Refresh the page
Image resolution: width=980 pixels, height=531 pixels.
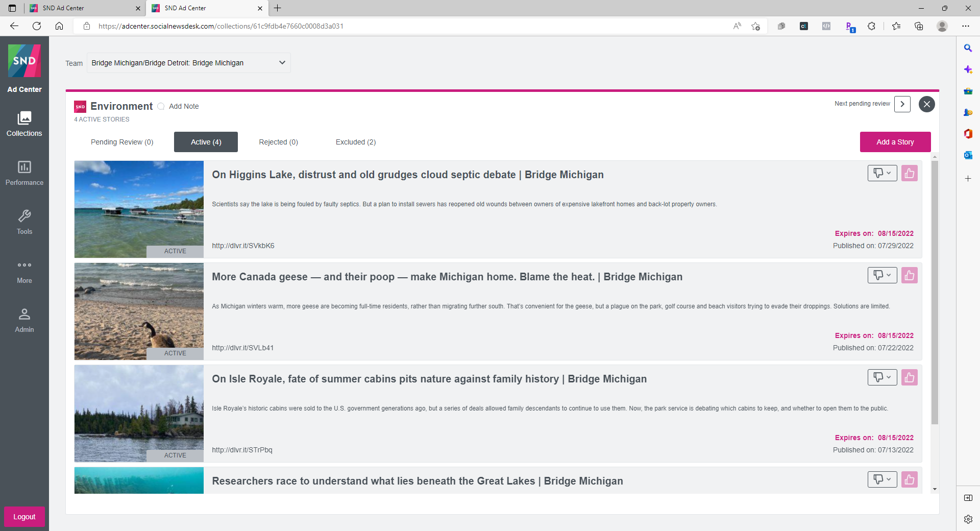(x=37, y=26)
